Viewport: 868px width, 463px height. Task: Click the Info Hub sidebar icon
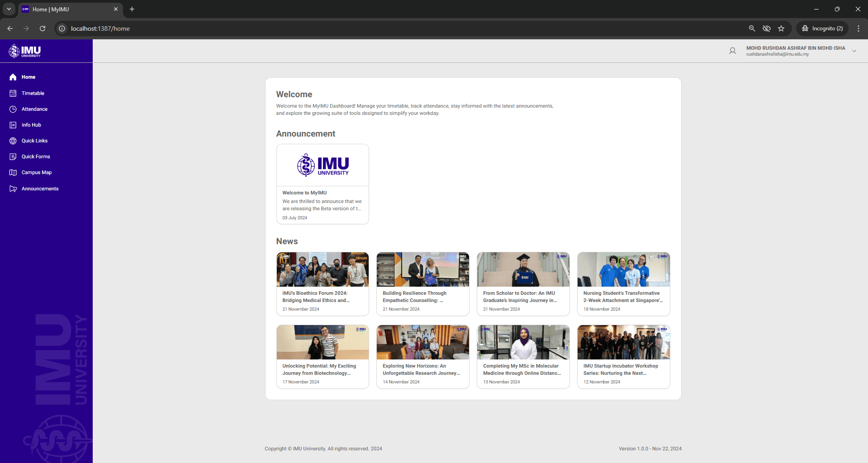point(13,125)
